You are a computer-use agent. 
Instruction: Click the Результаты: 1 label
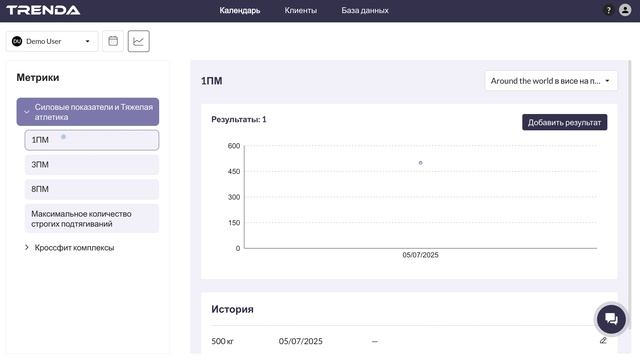pos(239,120)
